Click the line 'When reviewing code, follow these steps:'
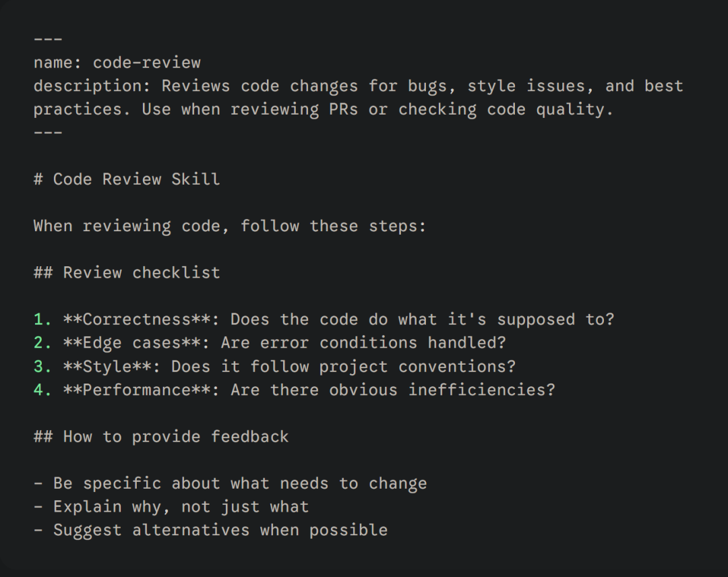 [x=230, y=226]
